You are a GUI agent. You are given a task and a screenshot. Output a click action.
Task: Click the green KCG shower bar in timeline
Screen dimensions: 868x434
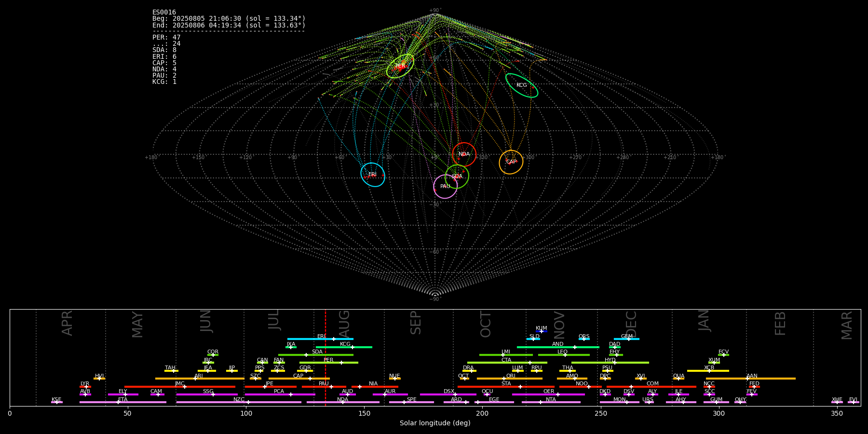(344, 347)
